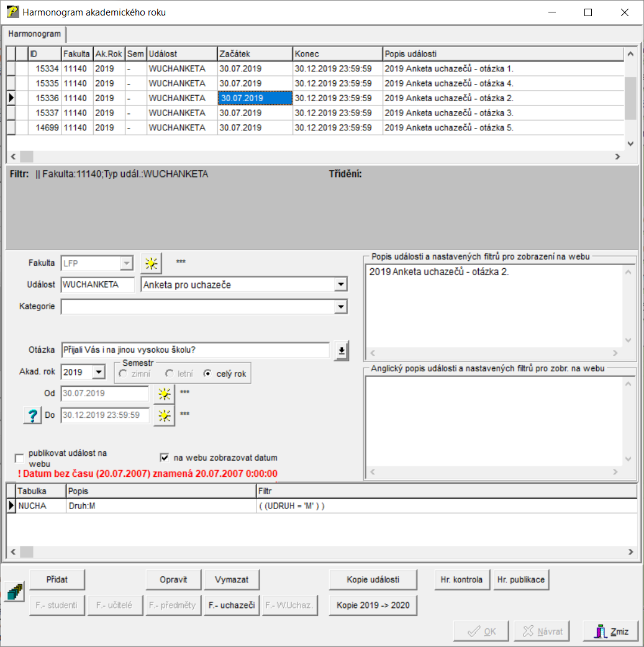This screenshot has height=647, width=644.
Task: Open the Akad. rok 2019 dropdown
Action: pos(99,373)
